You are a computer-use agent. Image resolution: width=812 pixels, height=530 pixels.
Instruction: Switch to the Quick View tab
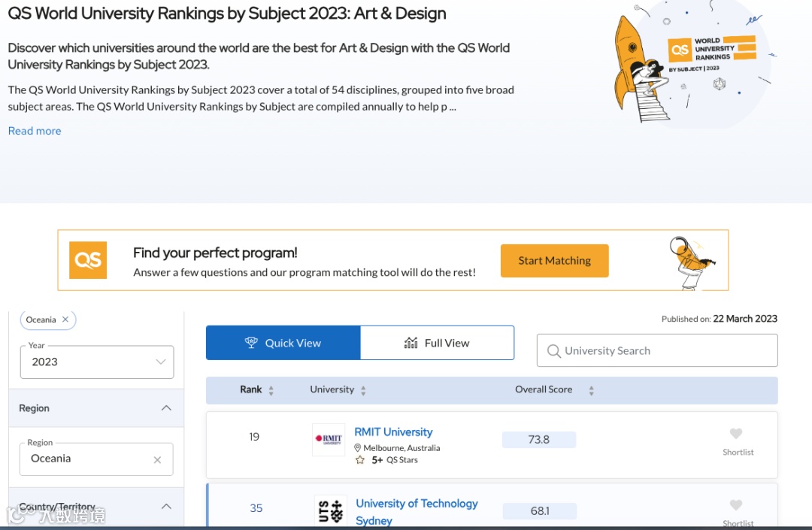[x=283, y=343]
